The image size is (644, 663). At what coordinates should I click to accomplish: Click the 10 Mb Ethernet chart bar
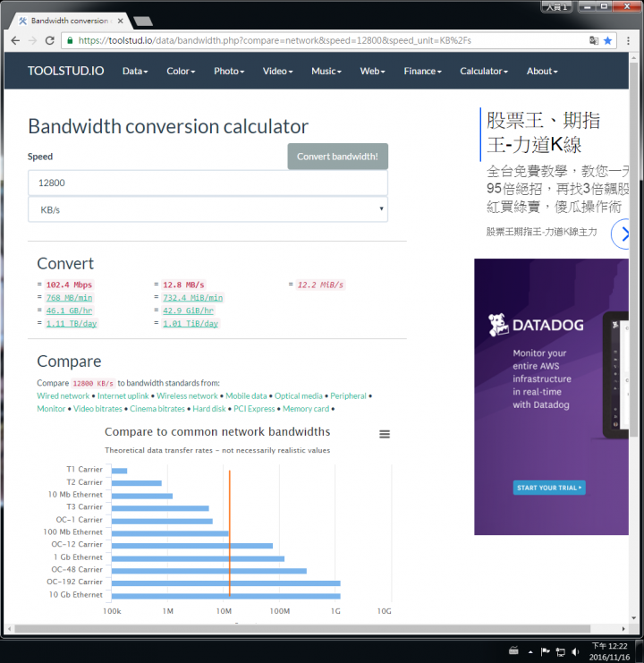point(142,496)
